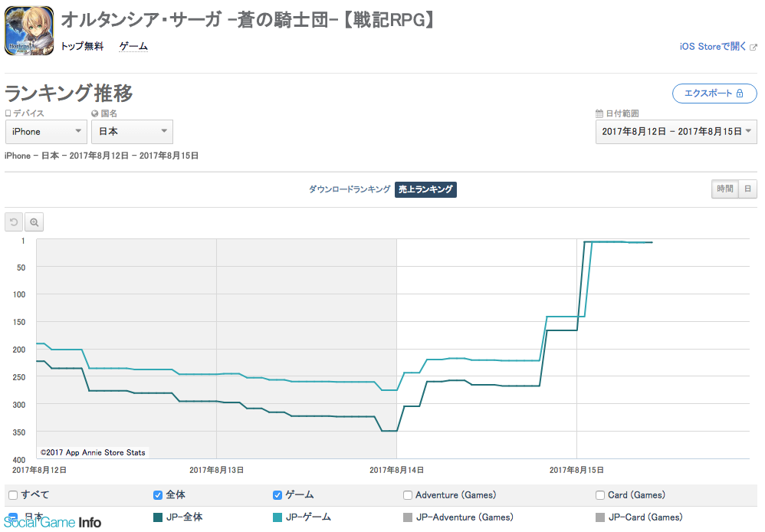Select the 売上ランキング tab
765x532 pixels.
tap(425, 189)
